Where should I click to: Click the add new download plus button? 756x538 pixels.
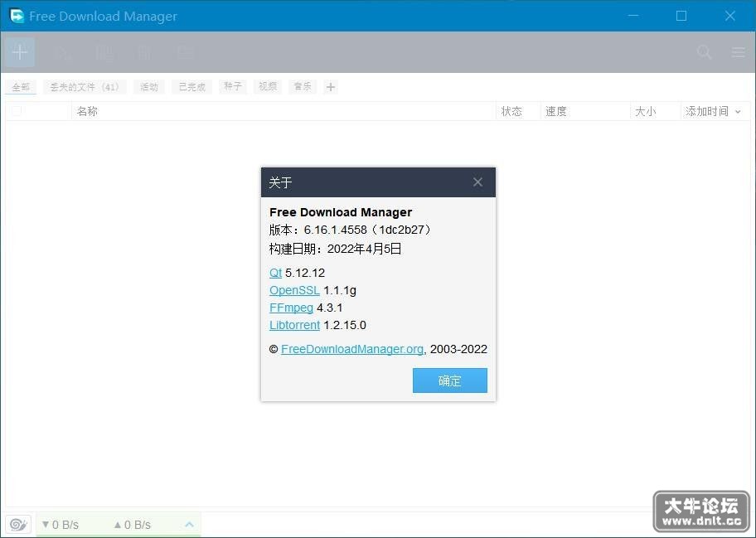coord(20,52)
